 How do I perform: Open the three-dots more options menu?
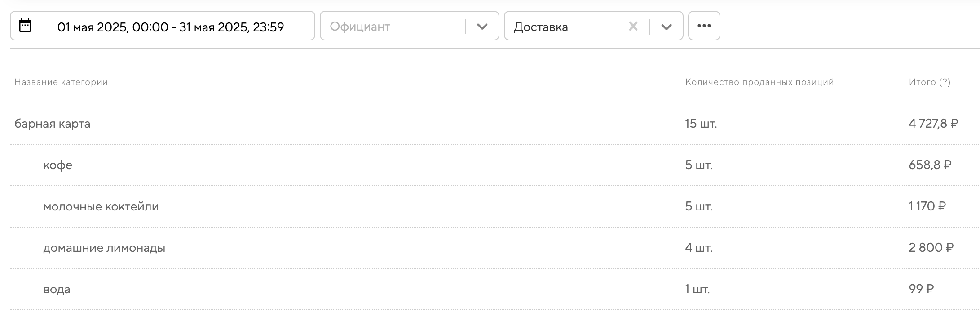click(704, 26)
